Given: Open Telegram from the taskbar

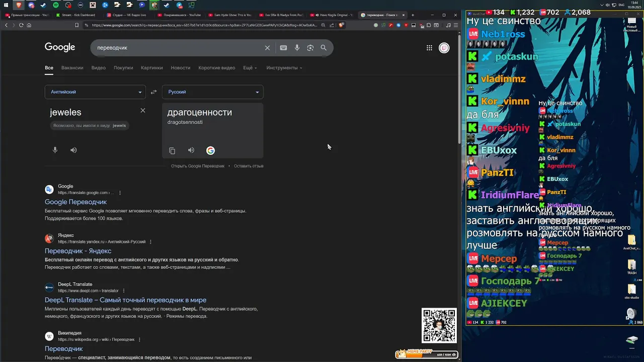Looking at the screenshot, I should pos(179,5).
